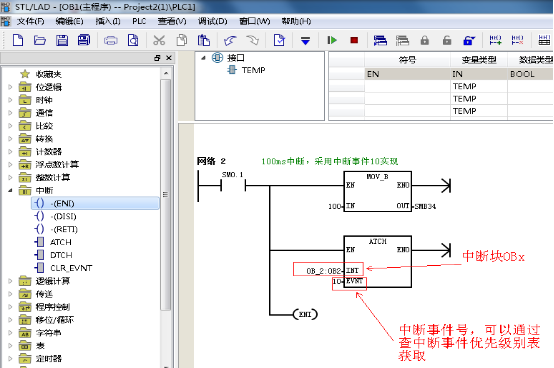The width and height of the screenshot is (554, 368).
Task: Expand the 比较 folder arrow
Action: point(10,126)
